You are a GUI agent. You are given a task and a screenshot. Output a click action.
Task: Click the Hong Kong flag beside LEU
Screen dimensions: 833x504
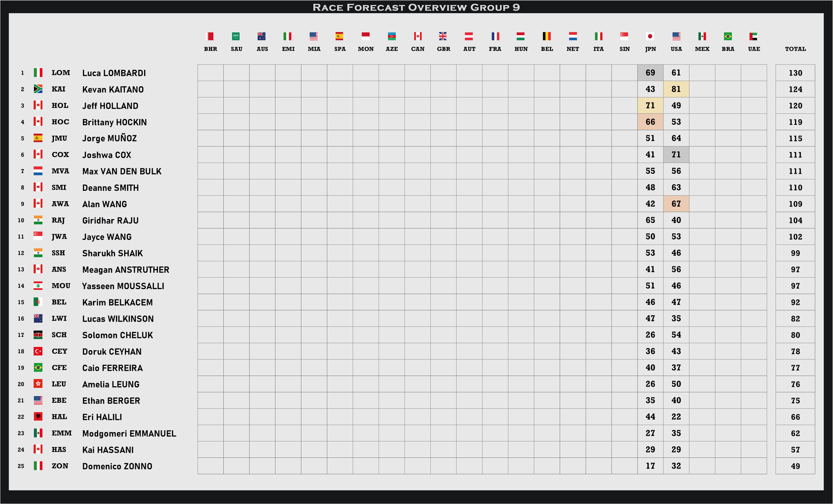click(x=38, y=384)
